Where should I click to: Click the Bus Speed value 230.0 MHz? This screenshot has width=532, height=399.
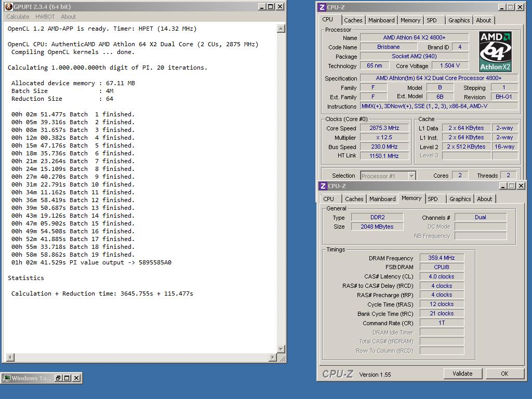click(384, 147)
